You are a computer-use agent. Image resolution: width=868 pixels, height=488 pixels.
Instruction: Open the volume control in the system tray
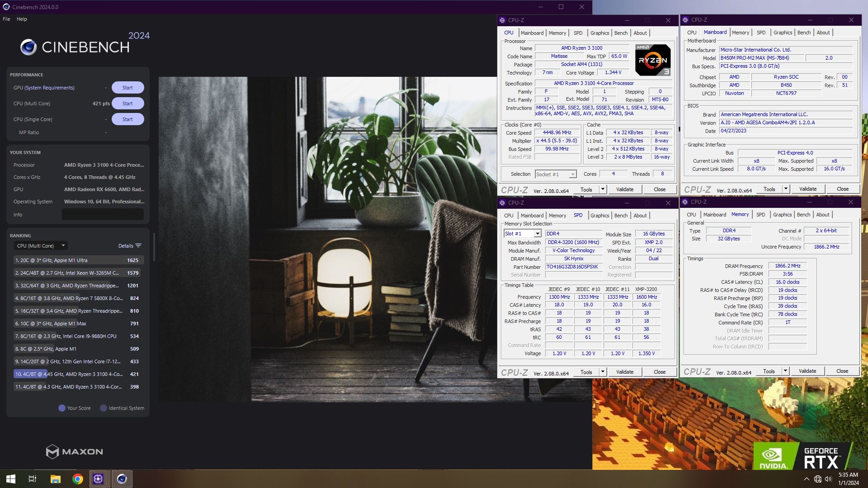point(828,479)
